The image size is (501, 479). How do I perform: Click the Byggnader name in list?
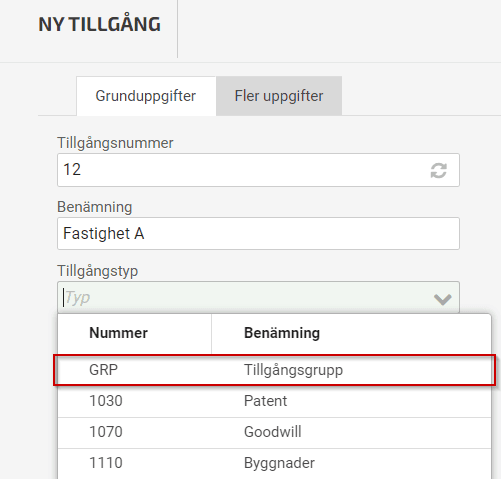279,463
